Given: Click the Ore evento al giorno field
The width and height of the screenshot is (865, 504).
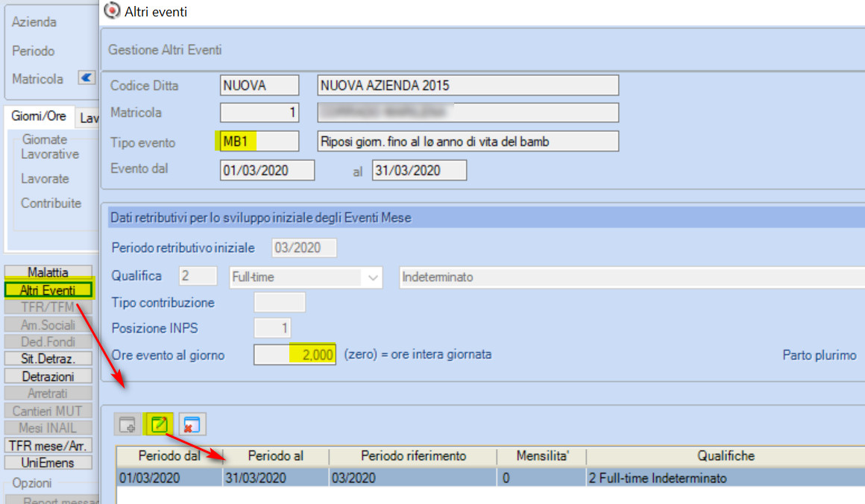Looking at the screenshot, I should click(x=295, y=355).
